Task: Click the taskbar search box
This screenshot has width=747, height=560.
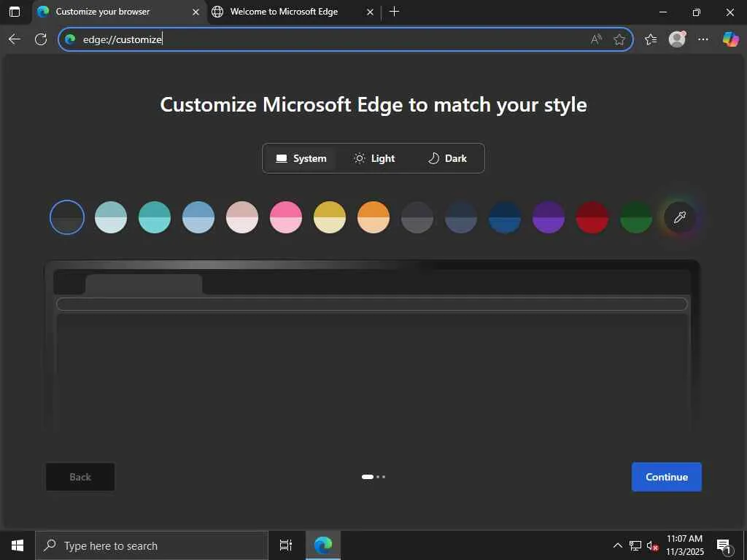Action: tap(152, 545)
